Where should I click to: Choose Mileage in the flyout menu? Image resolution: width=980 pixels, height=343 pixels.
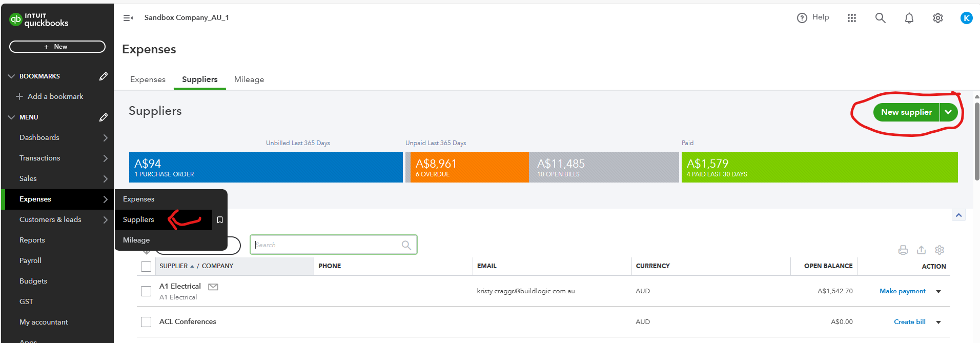[136, 240]
